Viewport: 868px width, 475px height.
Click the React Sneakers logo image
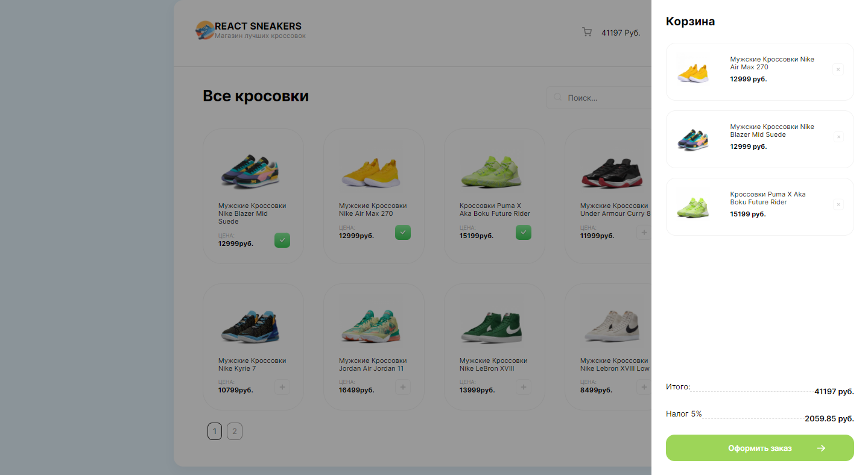[x=205, y=30]
